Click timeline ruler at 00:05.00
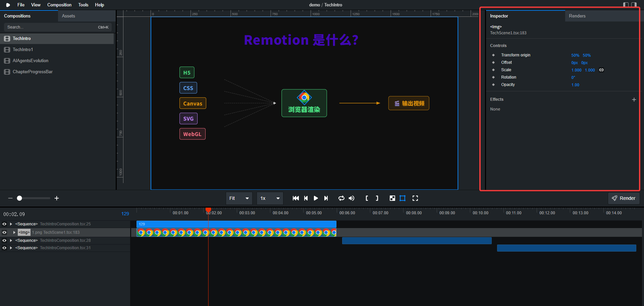This screenshot has height=306, width=644. click(314, 213)
